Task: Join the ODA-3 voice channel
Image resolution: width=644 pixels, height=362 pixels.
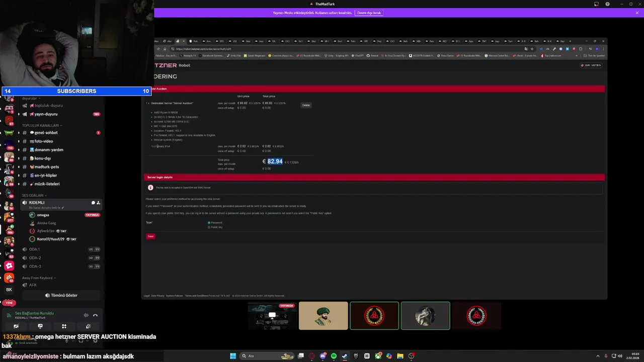Action: pos(60,266)
